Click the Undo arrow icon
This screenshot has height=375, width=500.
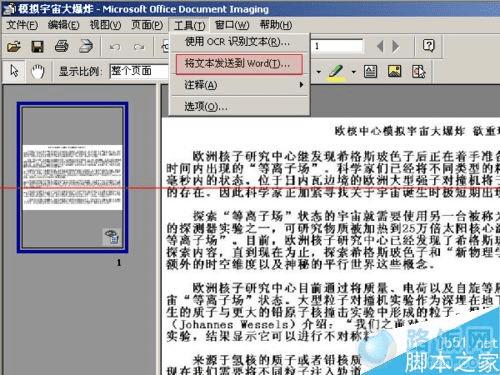point(115,47)
